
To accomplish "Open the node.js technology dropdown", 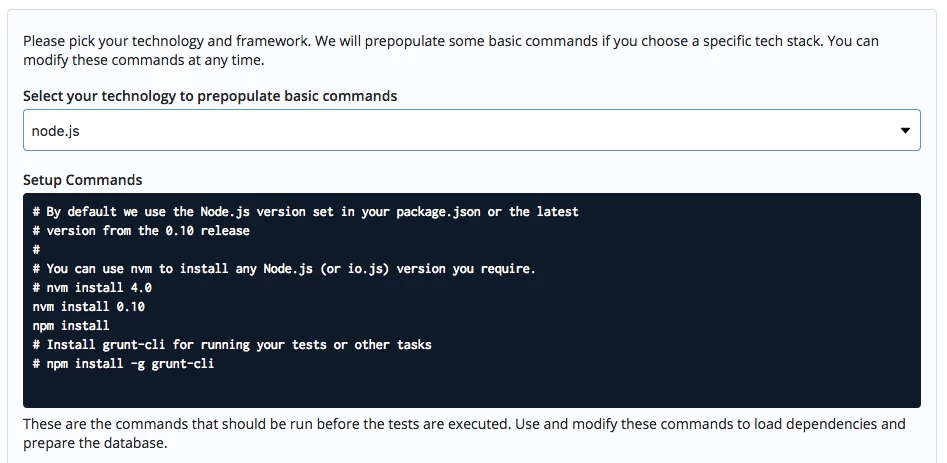I will click(x=472, y=130).
